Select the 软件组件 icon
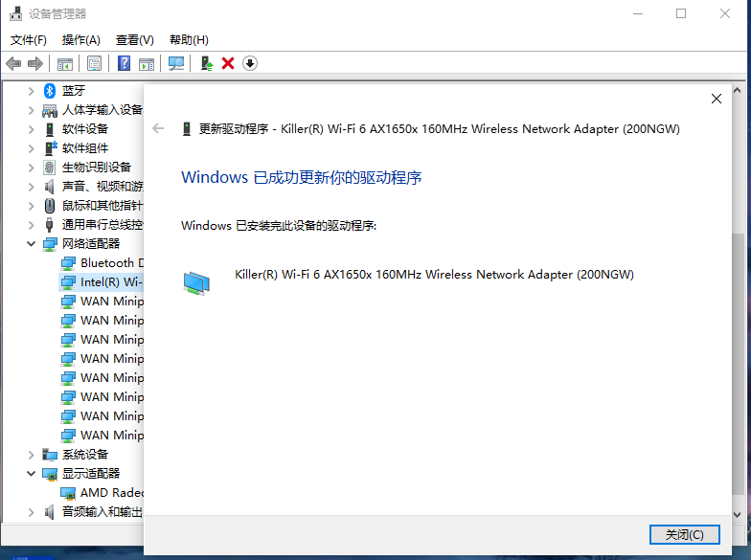Viewport: 751px width, 560px height. pos(50,148)
